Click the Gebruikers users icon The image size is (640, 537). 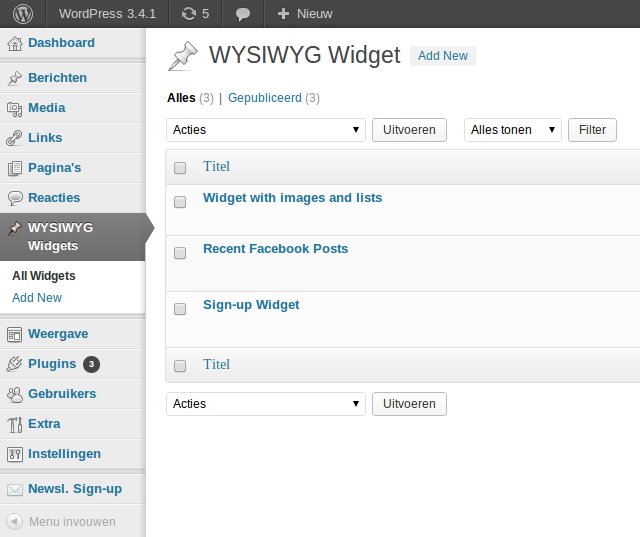click(15, 394)
